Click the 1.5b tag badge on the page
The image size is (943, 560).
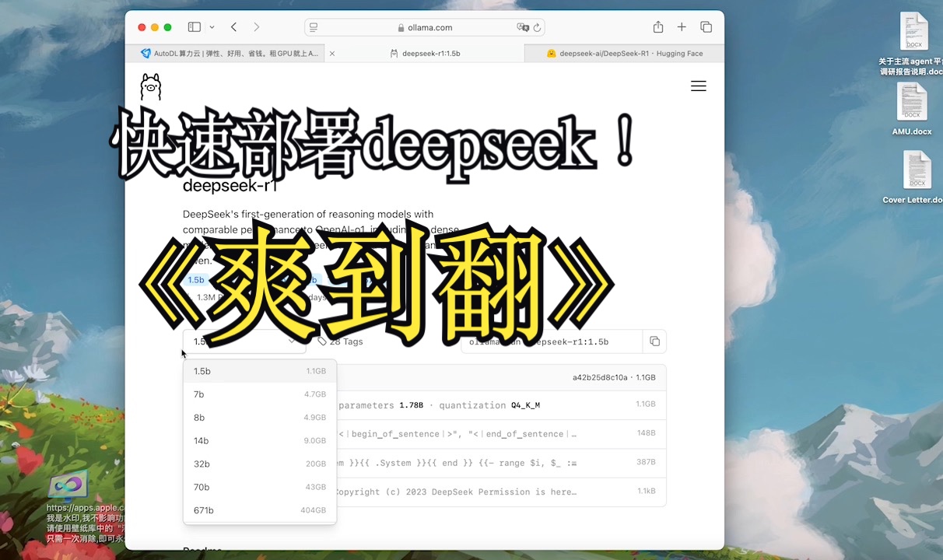pyautogui.click(x=196, y=279)
